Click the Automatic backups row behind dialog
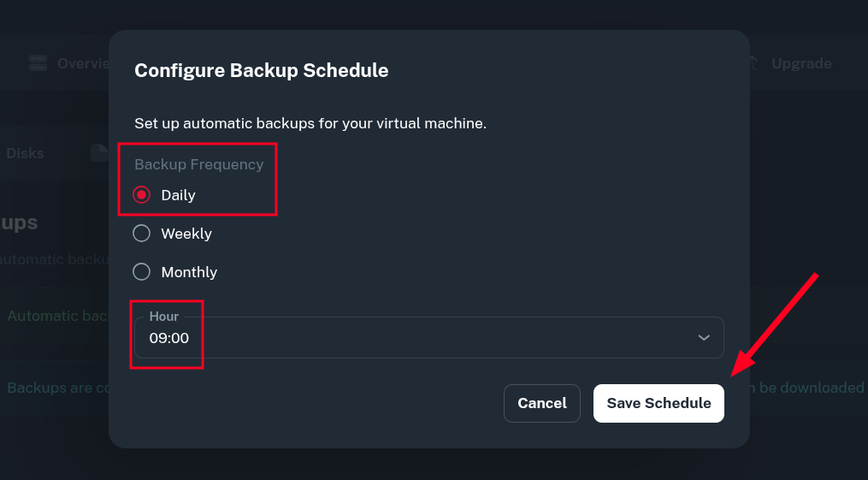The height and width of the screenshot is (480, 868). pyautogui.click(x=55, y=316)
